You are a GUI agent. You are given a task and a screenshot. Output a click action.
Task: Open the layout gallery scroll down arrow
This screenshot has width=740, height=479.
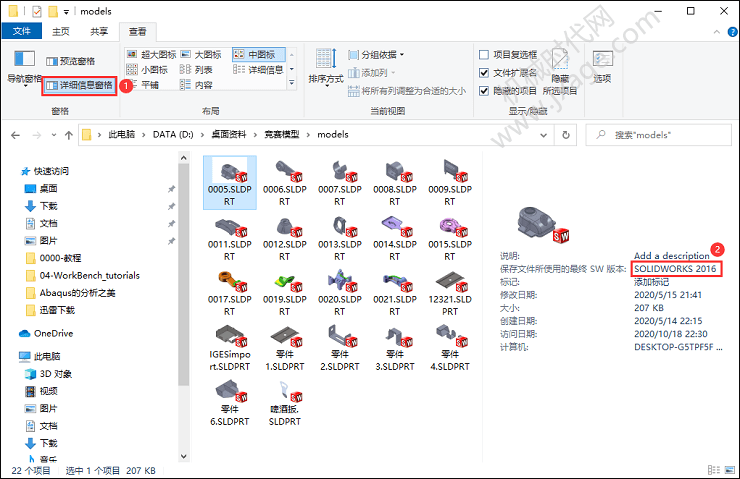tap(292, 69)
